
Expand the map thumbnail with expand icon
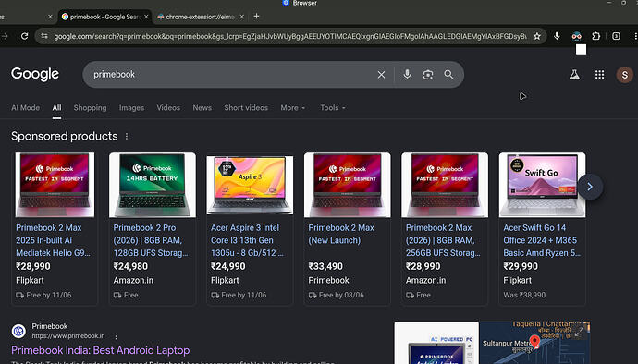(580, 333)
